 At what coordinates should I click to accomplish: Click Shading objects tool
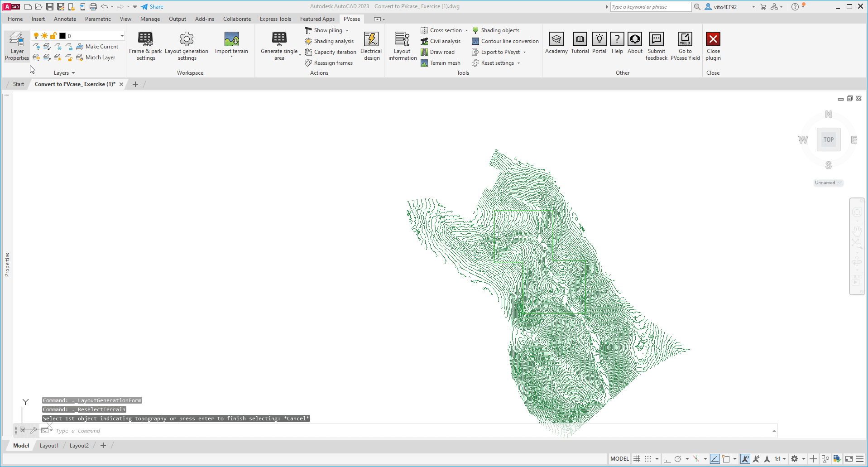(x=495, y=30)
